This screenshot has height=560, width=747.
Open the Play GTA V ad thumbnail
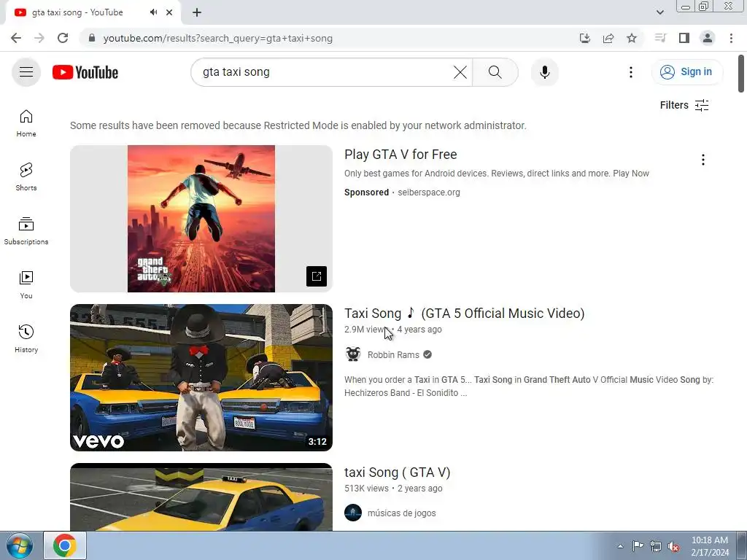(x=201, y=219)
